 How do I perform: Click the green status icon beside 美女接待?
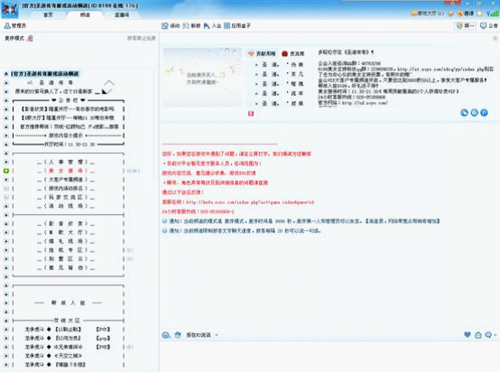coord(6,171)
